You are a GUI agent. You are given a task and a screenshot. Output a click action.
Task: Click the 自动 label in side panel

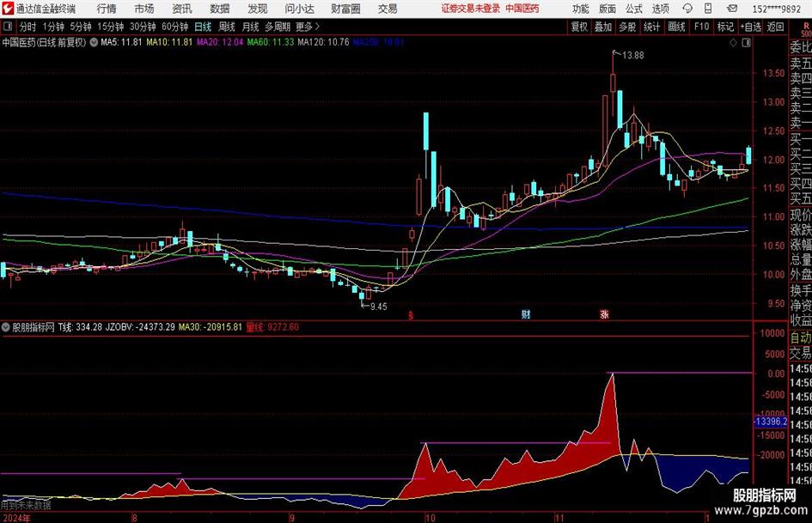(x=801, y=338)
